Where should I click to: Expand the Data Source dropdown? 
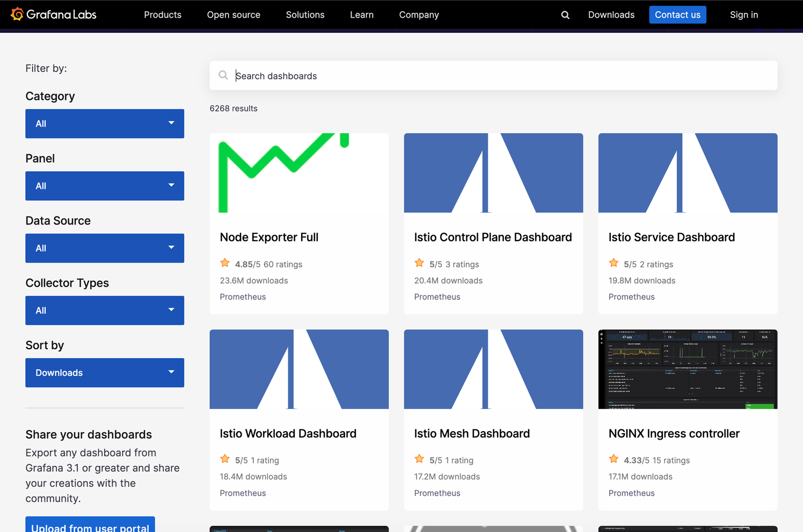click(104, 248)
